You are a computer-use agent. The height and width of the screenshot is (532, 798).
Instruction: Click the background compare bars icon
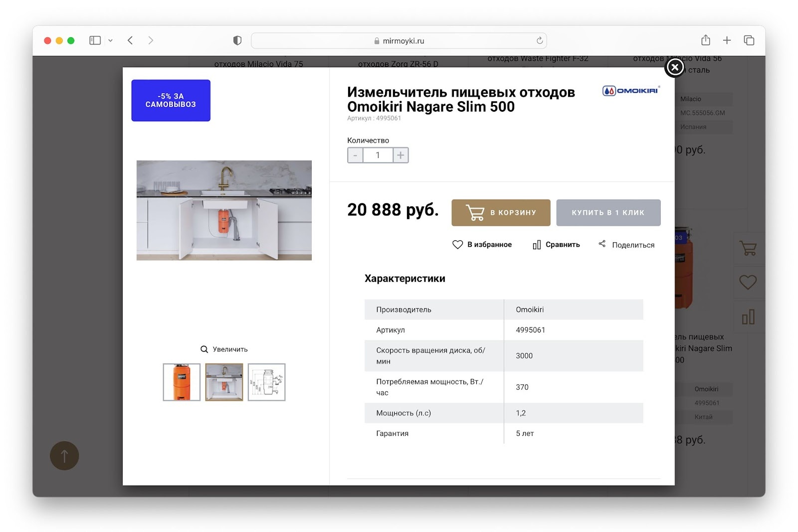click(748, 317)
